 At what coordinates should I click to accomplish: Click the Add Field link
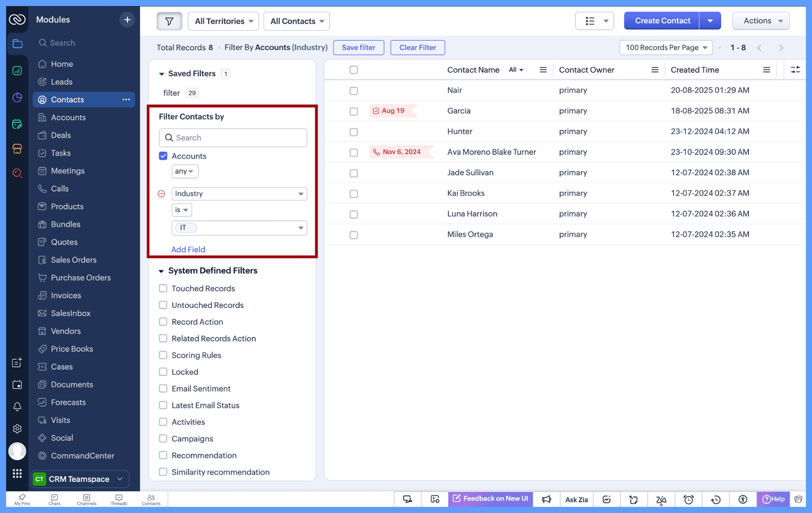click(188, 249)
